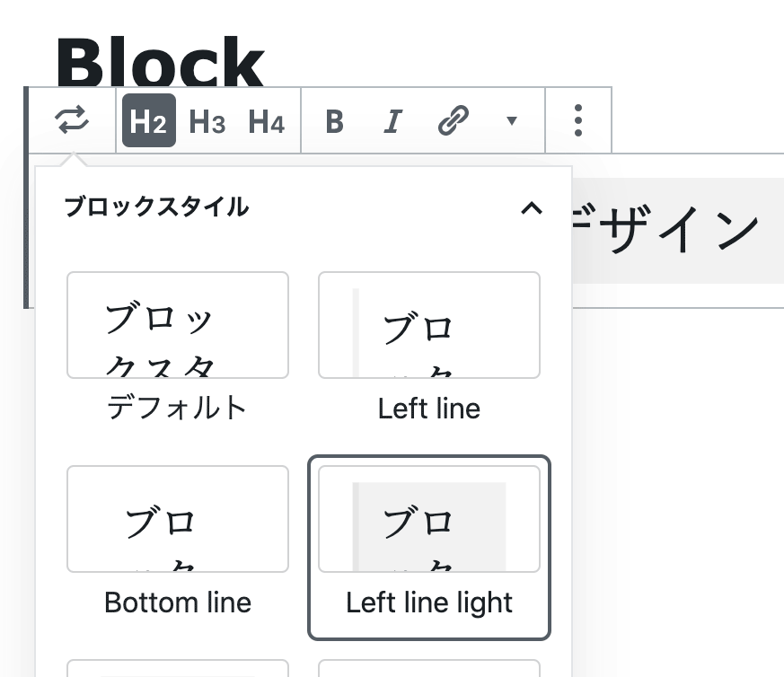Click the Left line light label
Image resolution: width=784 pixels, height=677 pixels.
click(x=429, y=603)
